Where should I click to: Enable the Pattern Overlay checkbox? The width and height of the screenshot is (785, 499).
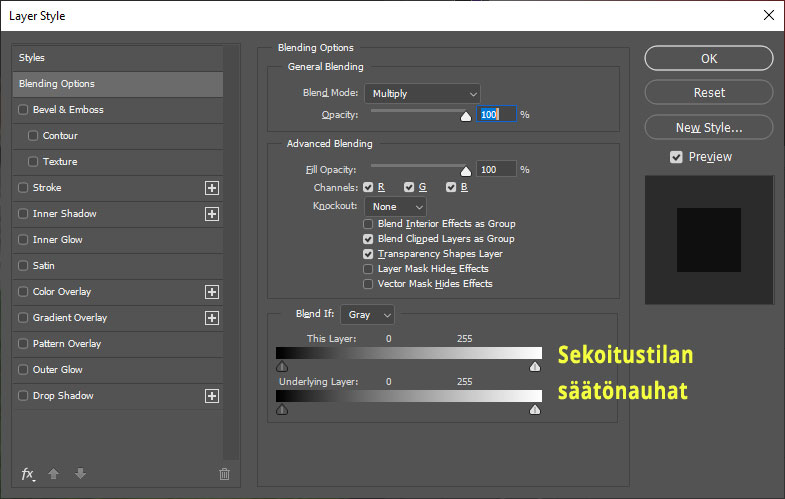click(x=23, y=344)
